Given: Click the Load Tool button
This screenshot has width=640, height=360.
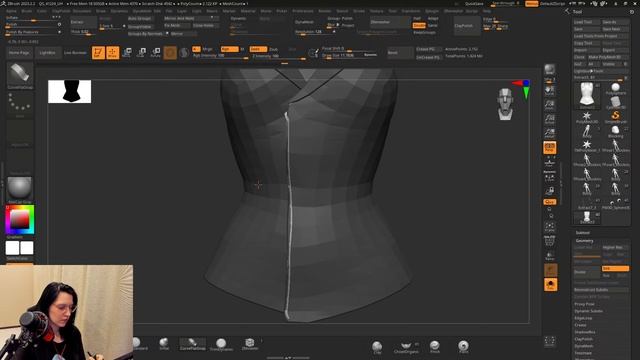Looking at the screenshot, I should tap(587, 22).
